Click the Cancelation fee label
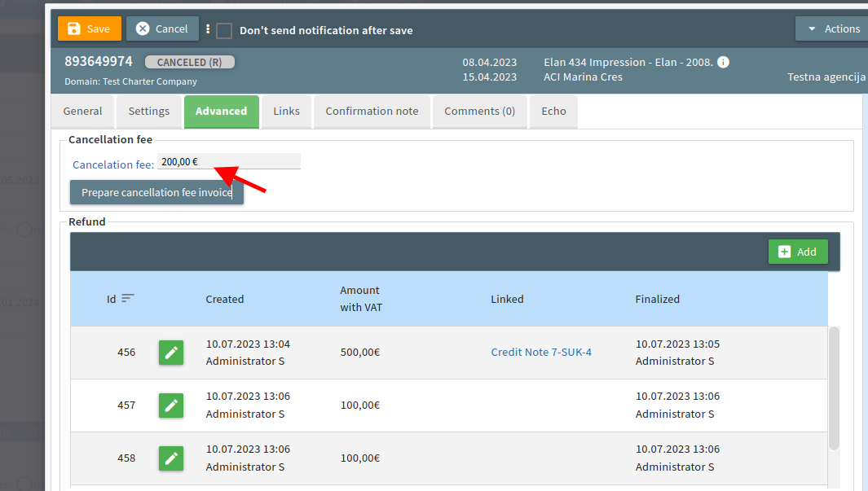 pyautogui.click(x=113, y=164)
